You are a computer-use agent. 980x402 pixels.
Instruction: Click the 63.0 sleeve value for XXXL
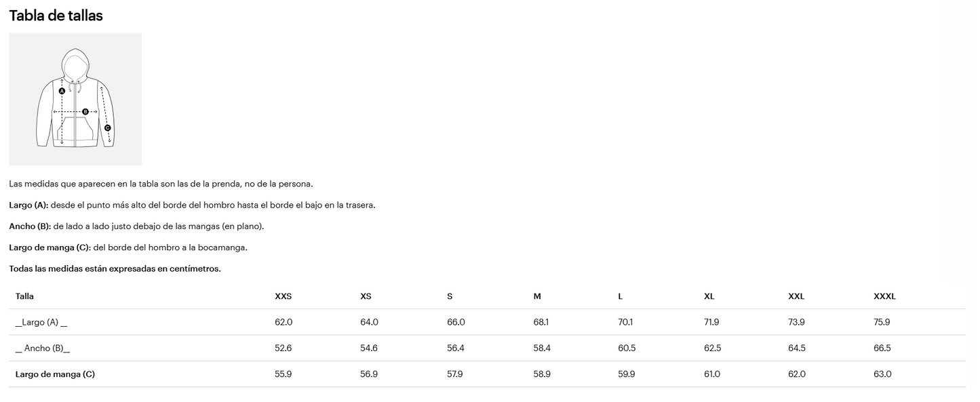coord(882,374)
